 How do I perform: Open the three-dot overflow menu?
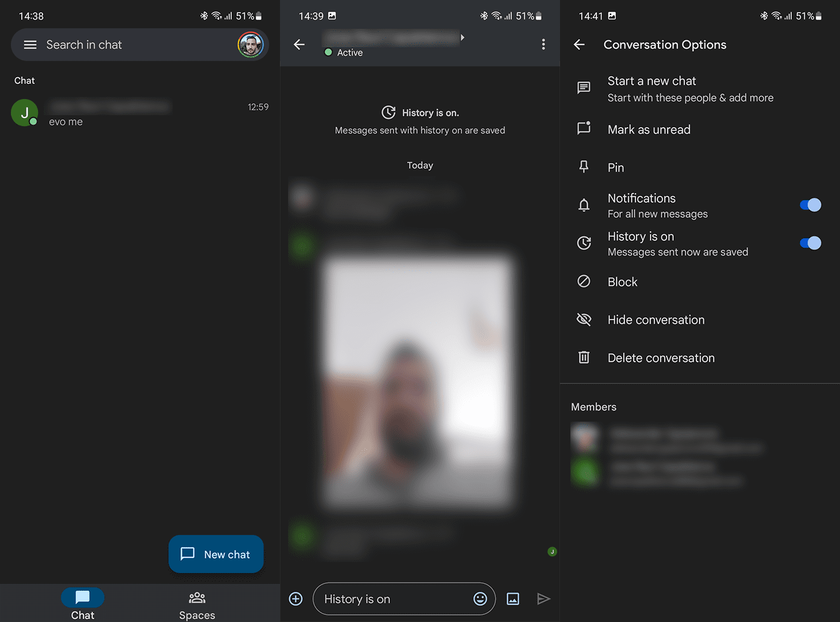(543, 44)
